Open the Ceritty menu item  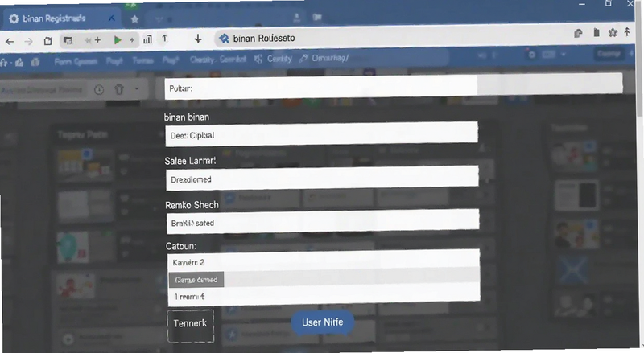pos(279,59)
